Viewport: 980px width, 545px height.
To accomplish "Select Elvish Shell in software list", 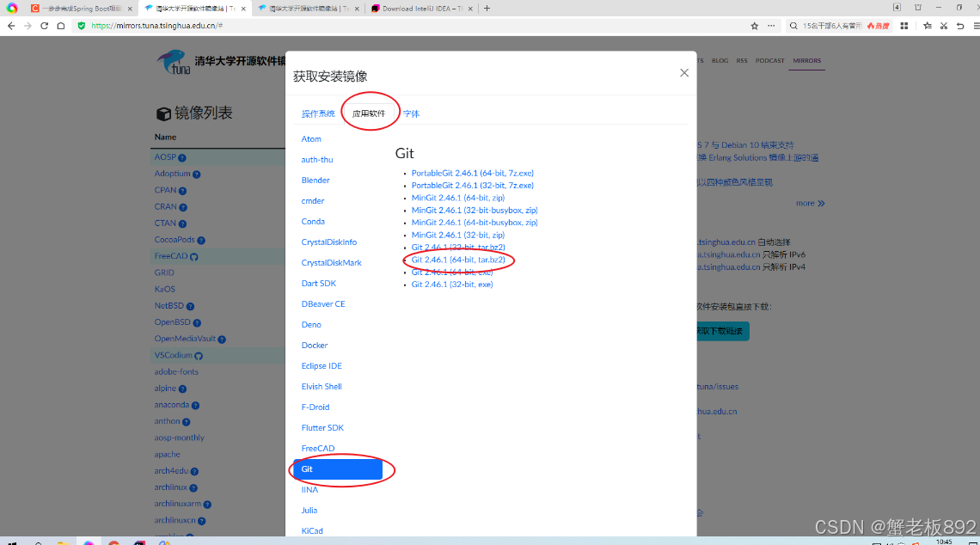I will (x=322, y=386).
